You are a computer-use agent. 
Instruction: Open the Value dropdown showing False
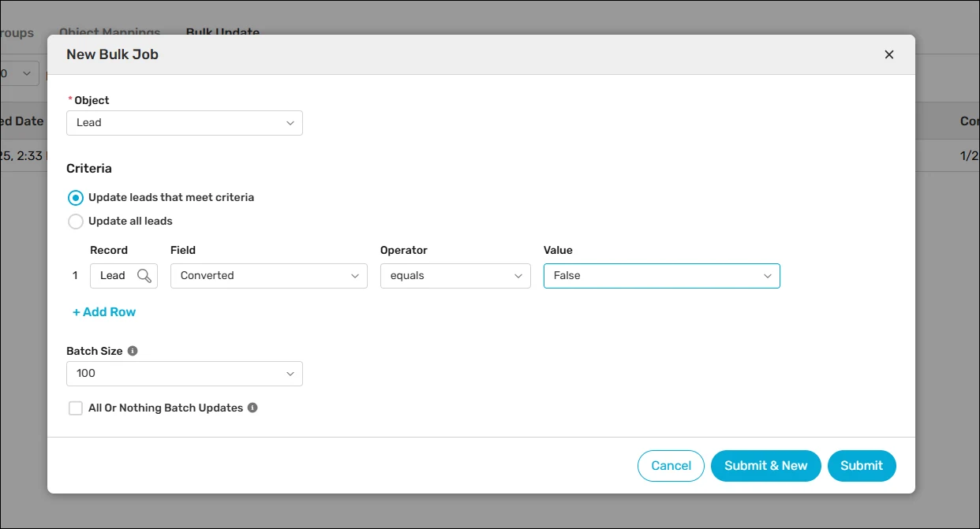(662, 276)
